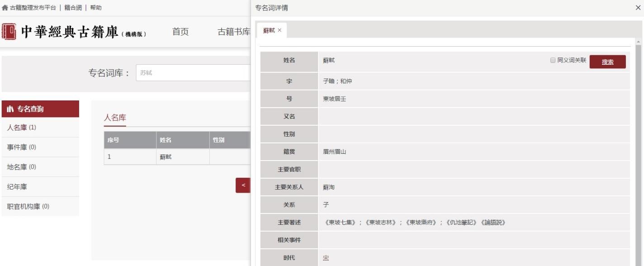Image resolution: width=644 pixels, height=266 pixels.
Task: Open the 帮助 link
Action: click(96, 8)
